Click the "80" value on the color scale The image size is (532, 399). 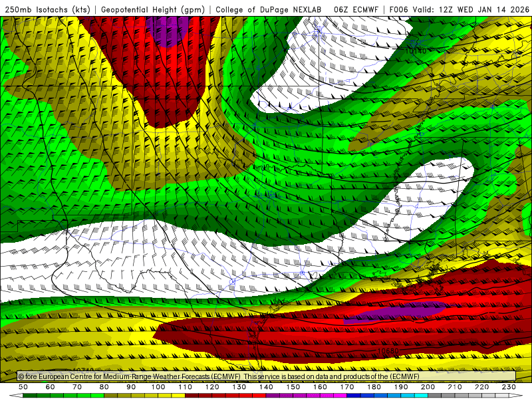click(x=104, y=387)
